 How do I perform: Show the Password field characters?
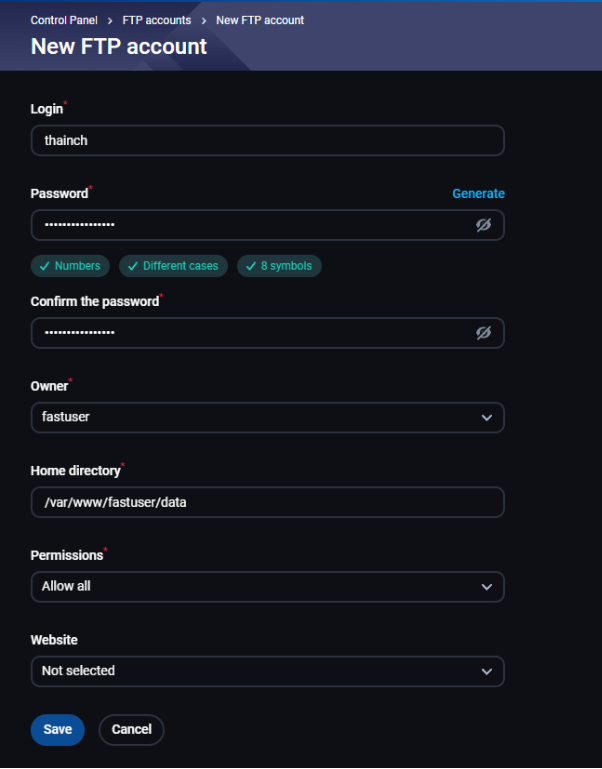[483, 225]
